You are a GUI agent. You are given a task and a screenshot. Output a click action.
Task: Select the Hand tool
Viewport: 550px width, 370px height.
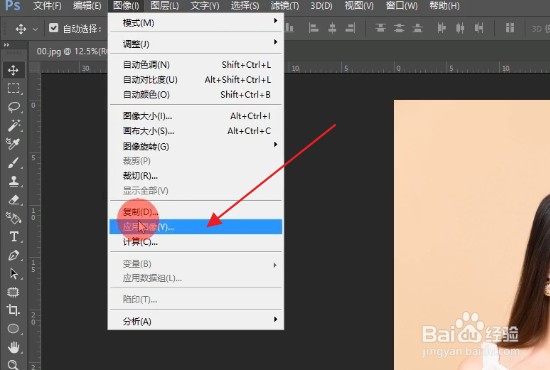[x=13, y=347]
